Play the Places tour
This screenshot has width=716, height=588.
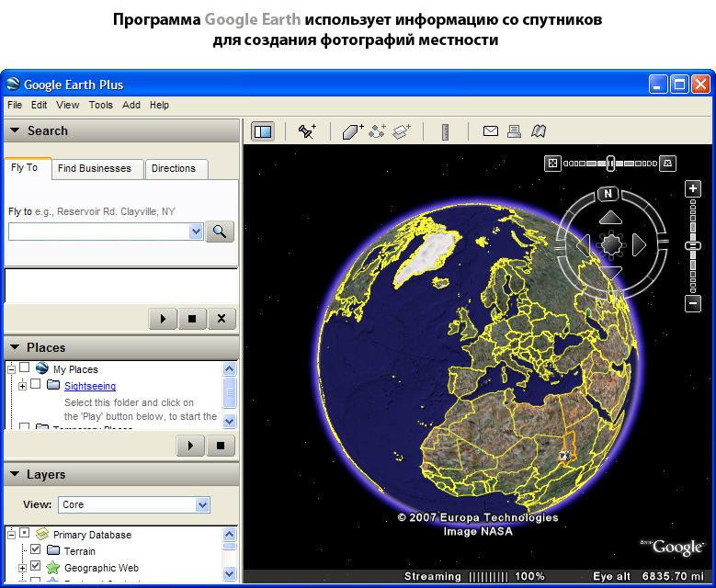[190, 446]
